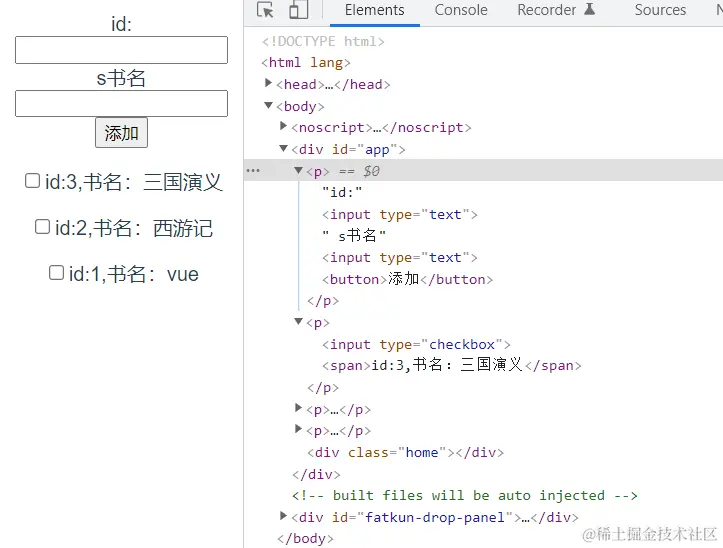Switch to the Elements tab
The height and width of the screenshot is (548, 723).
pyautogui.click(x=374, y=10)
